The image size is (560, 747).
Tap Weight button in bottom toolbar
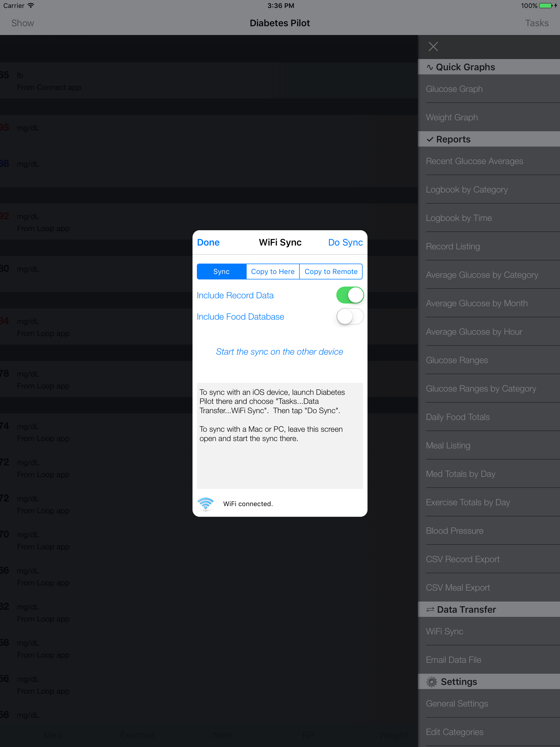point(393,735)
